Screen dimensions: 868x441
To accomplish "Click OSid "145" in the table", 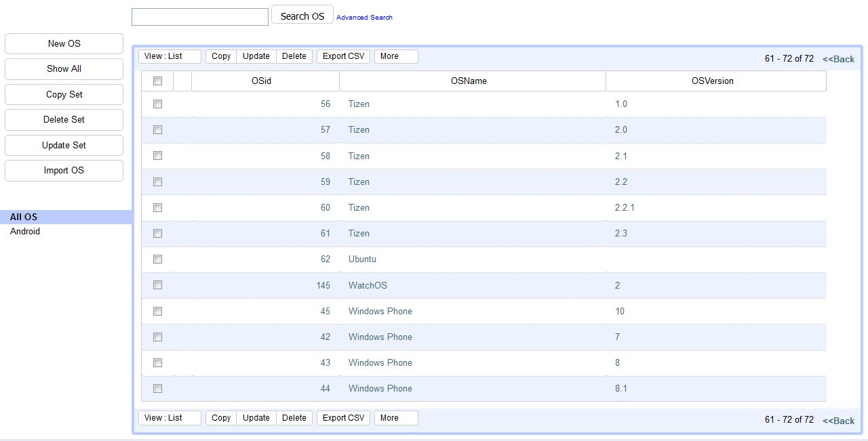I will click(323, 285).
